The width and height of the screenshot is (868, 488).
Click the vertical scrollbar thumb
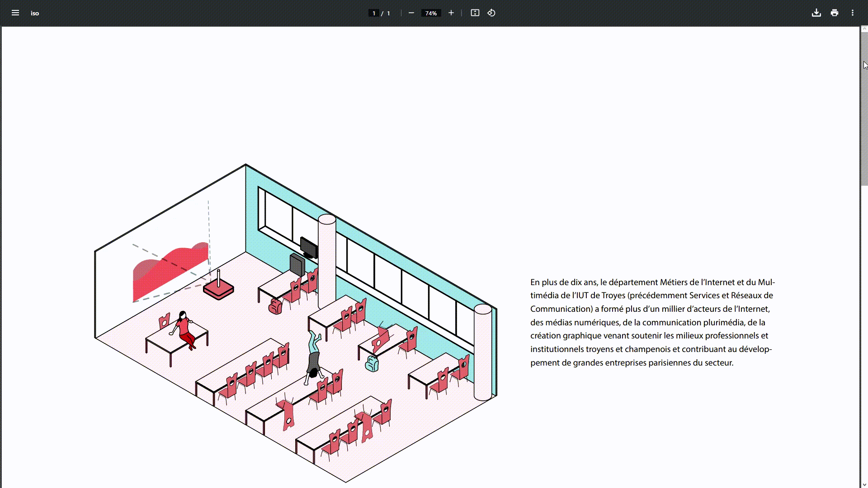click(x=864, y=108)
